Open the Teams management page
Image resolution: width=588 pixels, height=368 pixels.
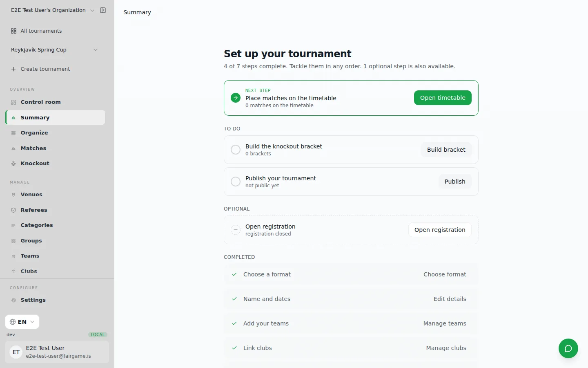tap(55, 256)
